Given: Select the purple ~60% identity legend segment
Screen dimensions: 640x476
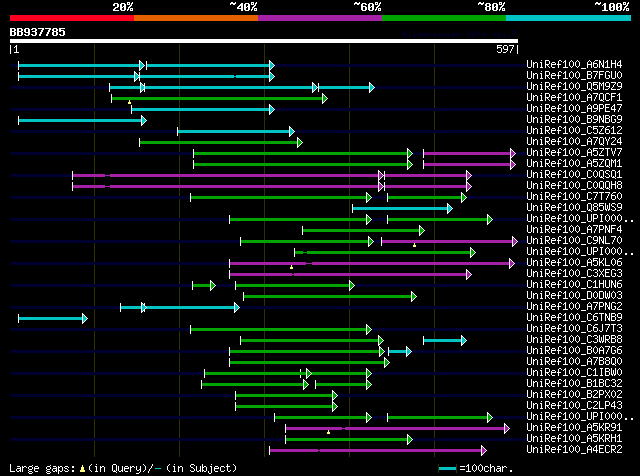Looking at the screenshot, I should pyautogui.click(x=320, y=18).
